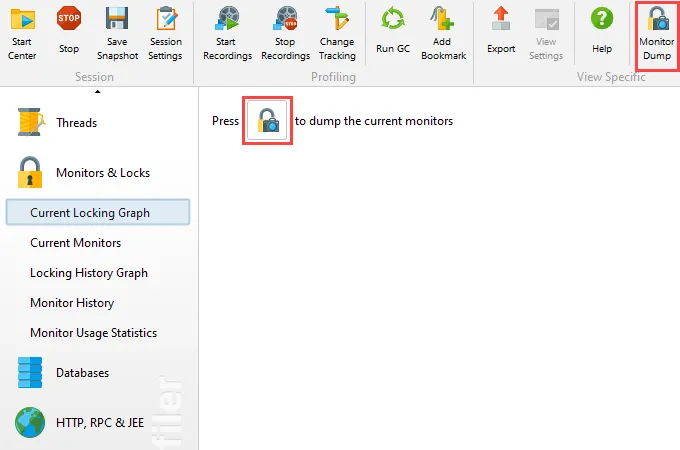Open Monitor History view
The width and height of the screenshot is (680, 450).
[x=72, y=303]
